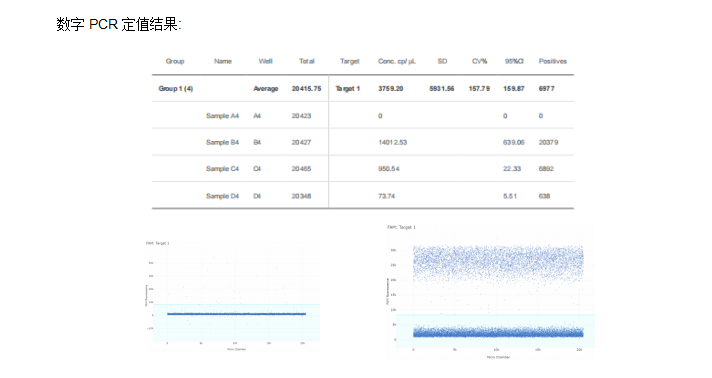Click the 95%CI value 5.51
Screen dimensions: 712x378
pyautogui.click(x=510, y=196)
